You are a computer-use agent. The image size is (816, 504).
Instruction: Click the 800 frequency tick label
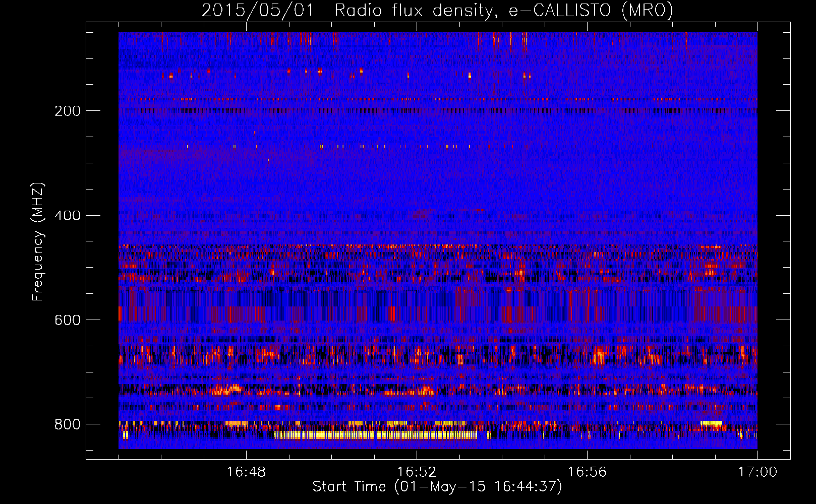[x=68, y=424]
